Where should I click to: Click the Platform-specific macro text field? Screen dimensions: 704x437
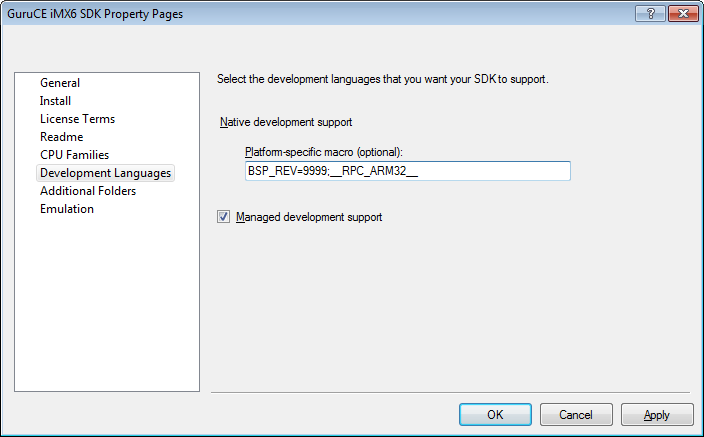pyautogui.click(x=408, y=171)
